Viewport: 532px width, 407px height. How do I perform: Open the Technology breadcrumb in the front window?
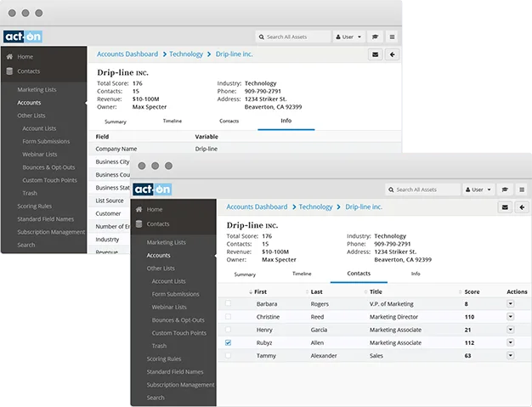315,206
